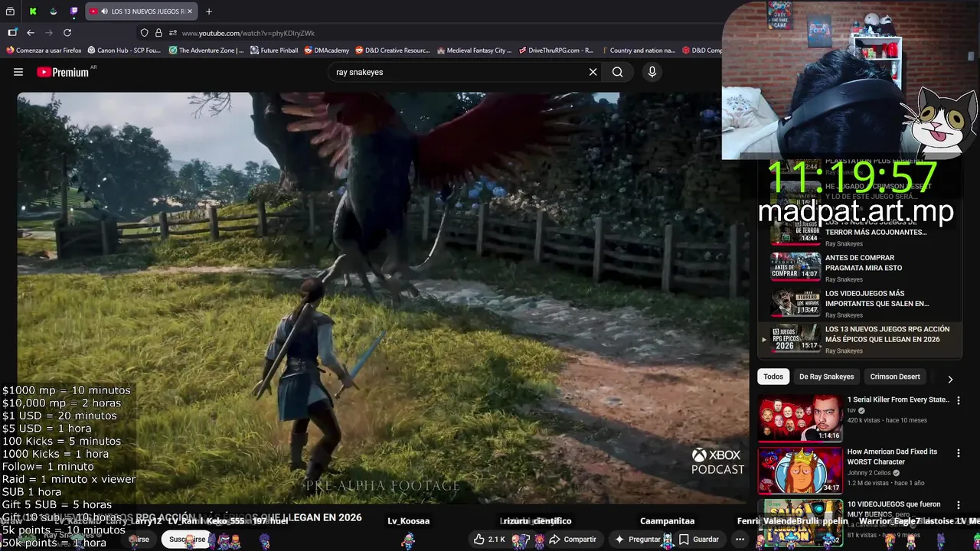The height and width of the screenshot is (551, 980).
Task: Open options for 1 Serial Killer video
Action: tap(958, 400)
